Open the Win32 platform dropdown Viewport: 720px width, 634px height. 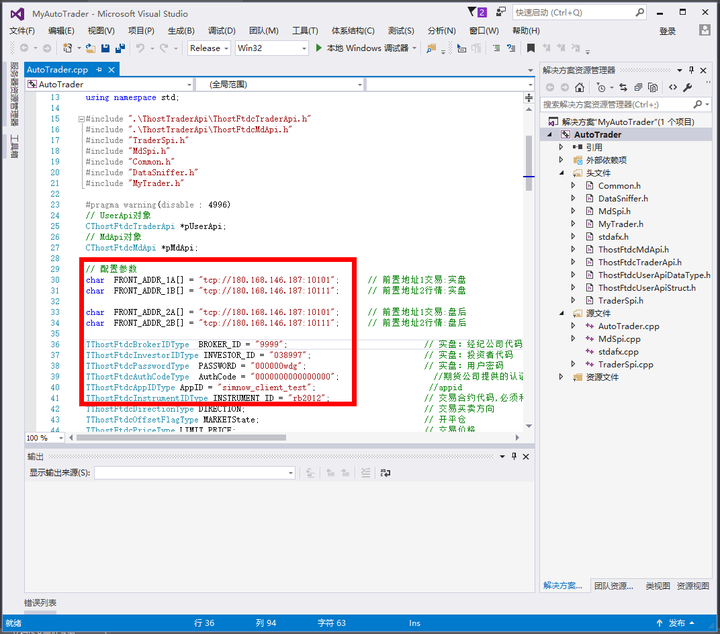271,48
